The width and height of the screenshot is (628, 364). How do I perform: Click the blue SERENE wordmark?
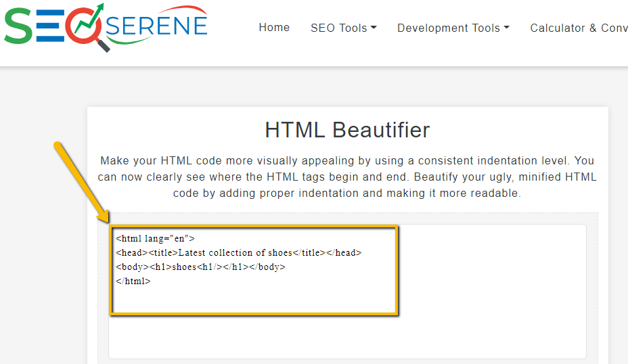(x=156, y=26)
